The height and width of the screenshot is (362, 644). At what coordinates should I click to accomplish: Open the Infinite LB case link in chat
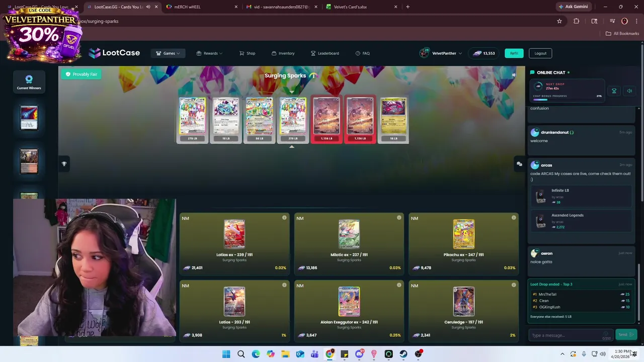coord(582,197)
